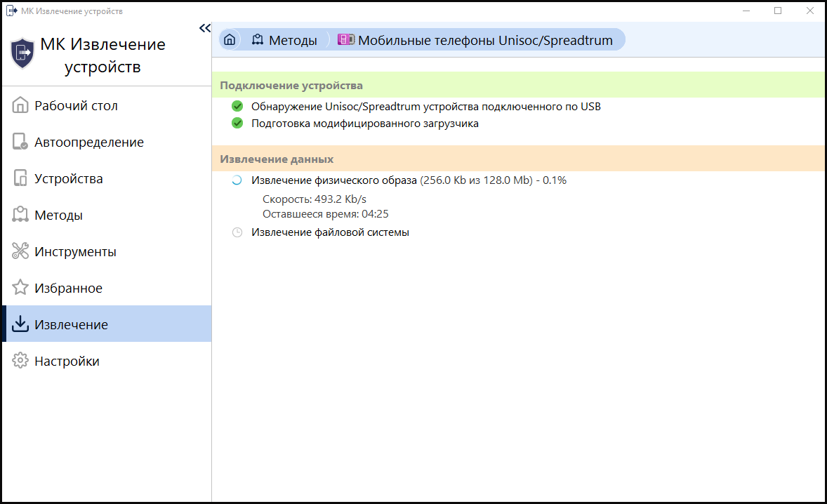The image size is (827, 504).
Task: Click Мобильные телефоны Unisoc/Spreadtrum breadcrumb label
Action: pos(485,41)
